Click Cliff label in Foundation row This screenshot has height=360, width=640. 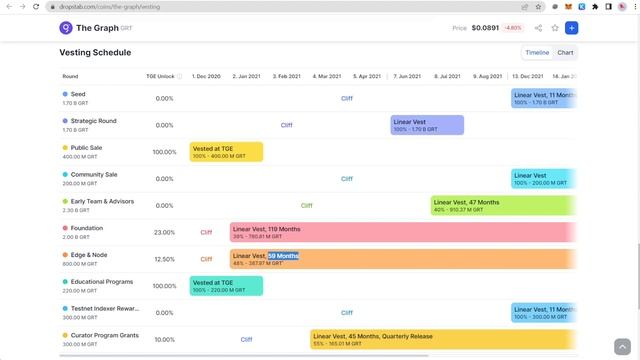click(x=206, y=232)
